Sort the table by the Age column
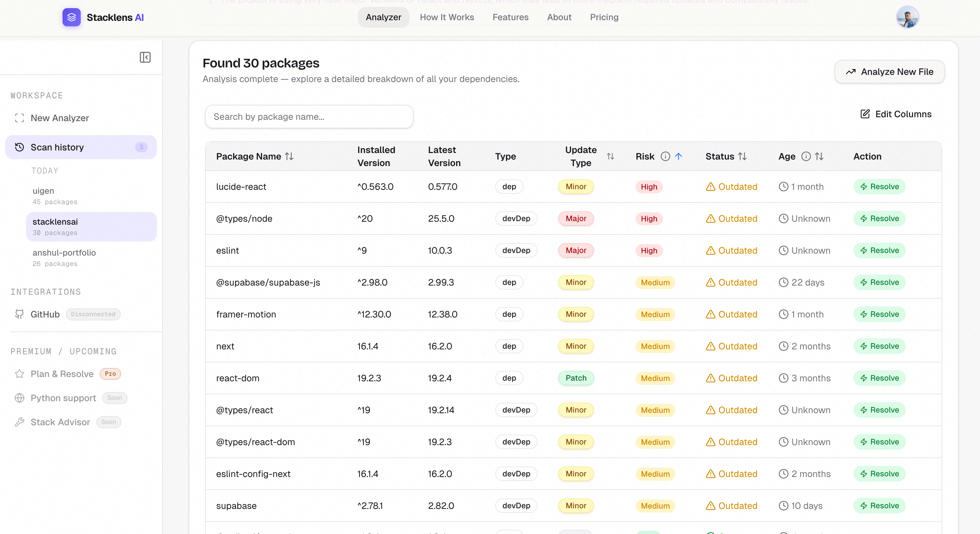Screen dimensions: 980x534 (x=819, y=156)
